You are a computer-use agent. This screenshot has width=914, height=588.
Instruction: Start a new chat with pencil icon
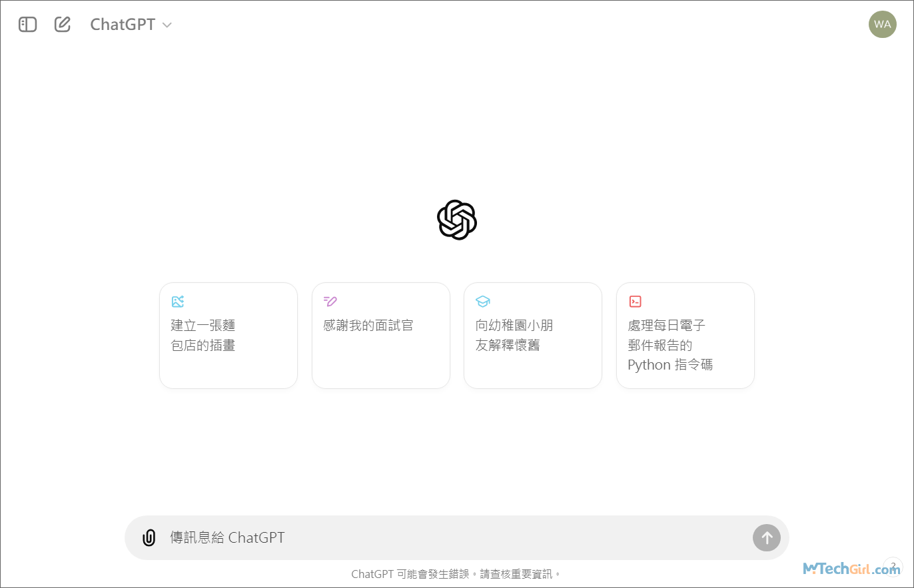[x=63, y=25]
